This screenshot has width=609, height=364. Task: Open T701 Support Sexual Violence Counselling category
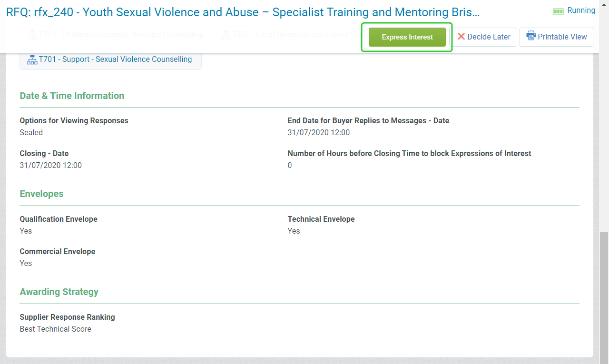tap(115, 59)
